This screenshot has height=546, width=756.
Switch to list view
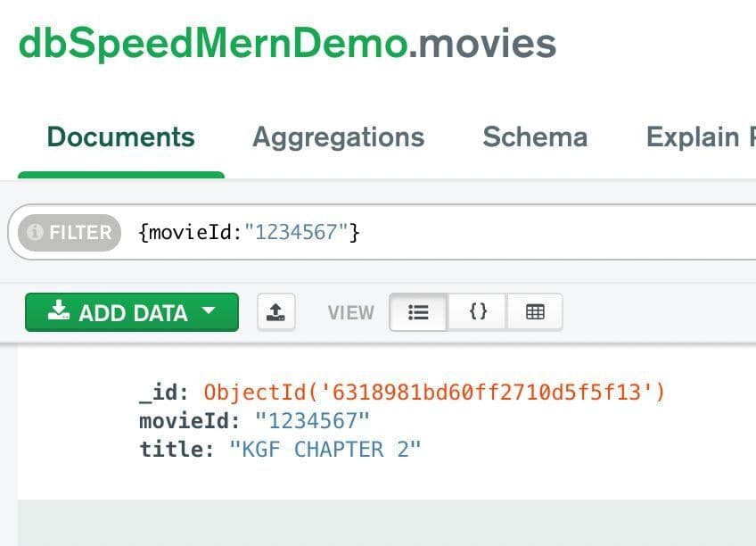pyautogui.click(x=418, y=312)
